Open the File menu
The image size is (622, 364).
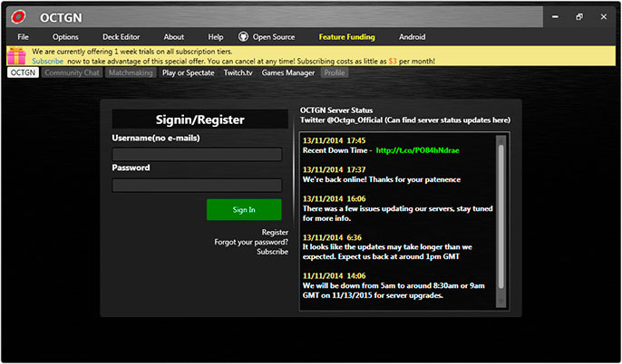click(x=23, y=37)
